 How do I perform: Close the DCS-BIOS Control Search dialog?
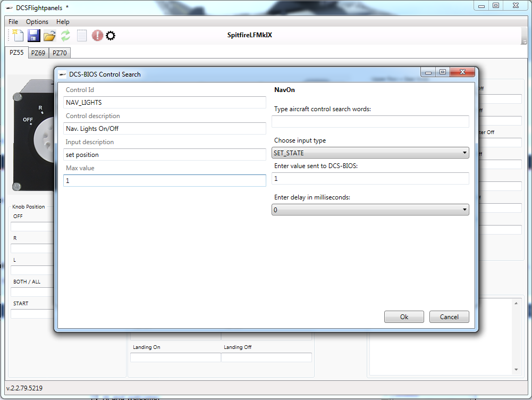pos(462,72)
